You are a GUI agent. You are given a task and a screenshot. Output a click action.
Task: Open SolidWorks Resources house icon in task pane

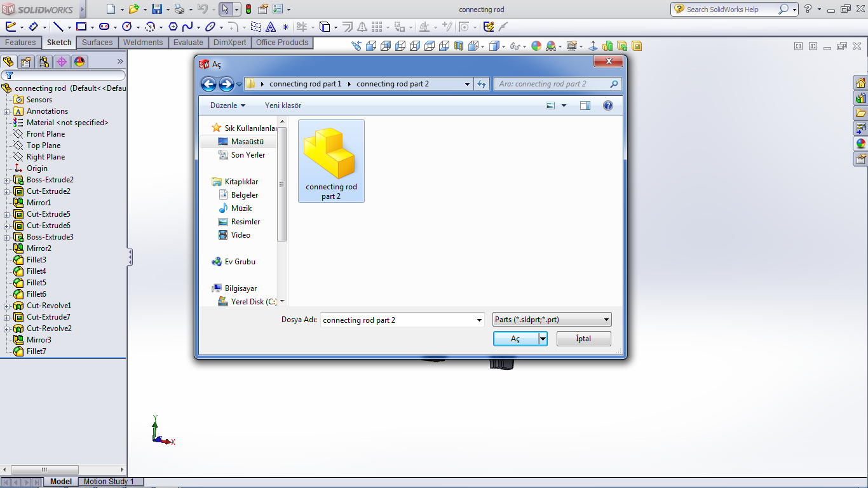tap(860, 83)
